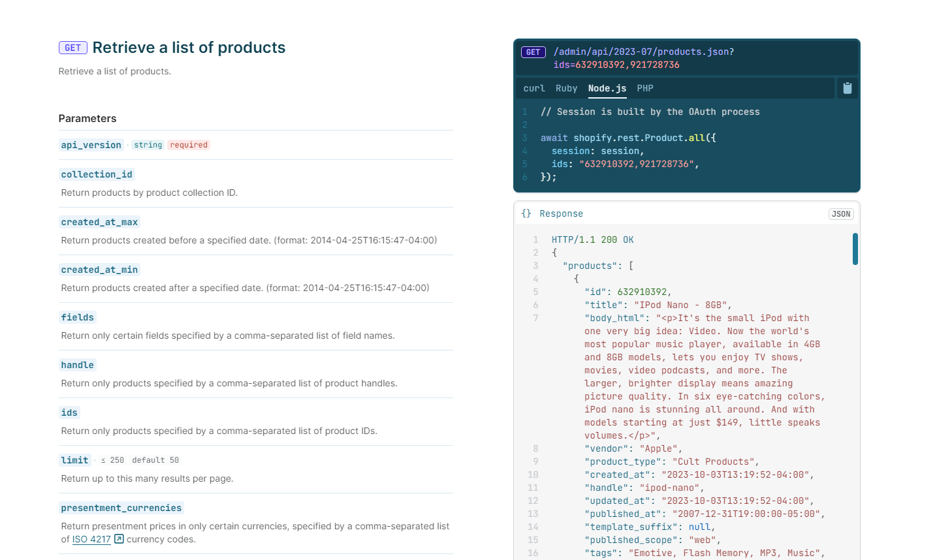Switch to the Ruby code tab

tap(566, 88)
